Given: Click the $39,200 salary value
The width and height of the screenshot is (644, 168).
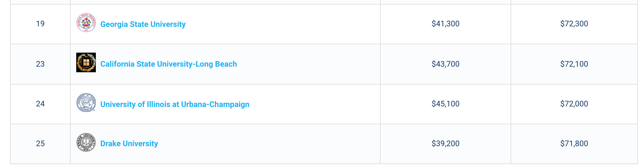Looking at the screenshot, I should pos(446,144).
